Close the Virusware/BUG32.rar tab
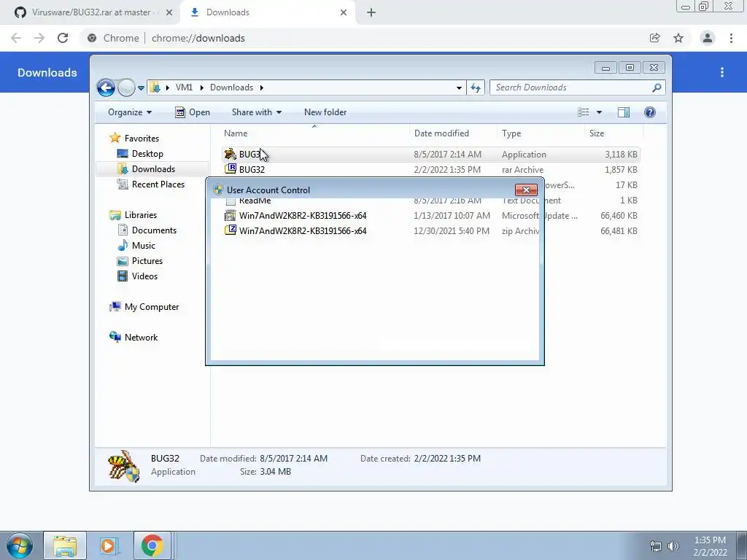This screenshot has height=560, width=747. [169, 12]
